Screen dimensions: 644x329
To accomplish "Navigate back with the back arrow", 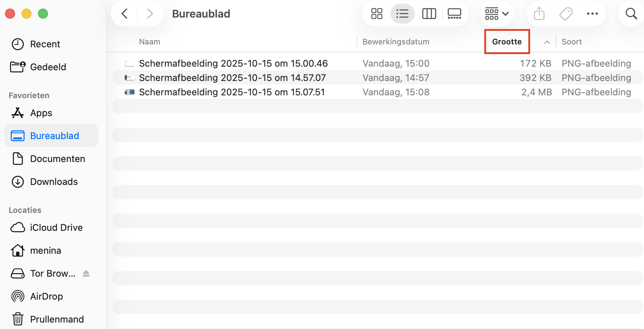I will 124,14.
